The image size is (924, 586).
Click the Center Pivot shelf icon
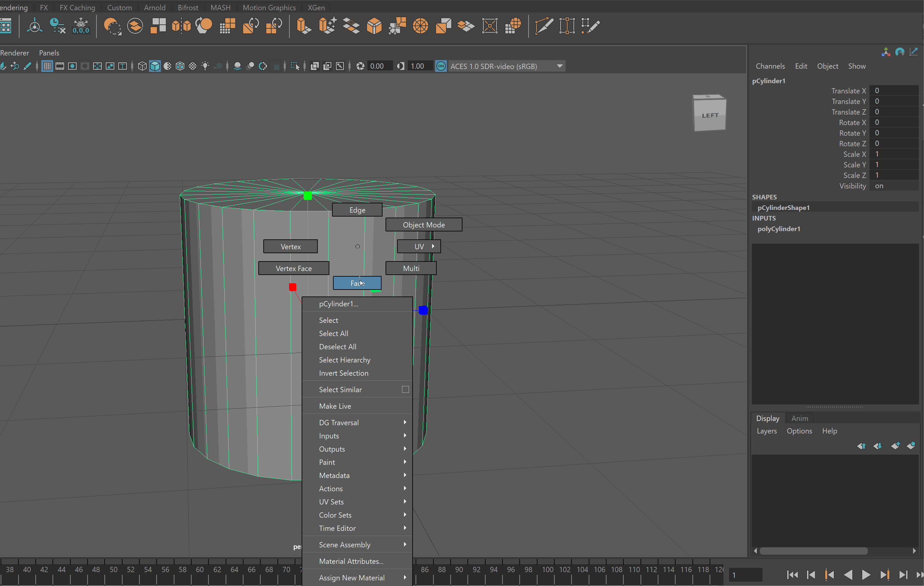point(35,26)
